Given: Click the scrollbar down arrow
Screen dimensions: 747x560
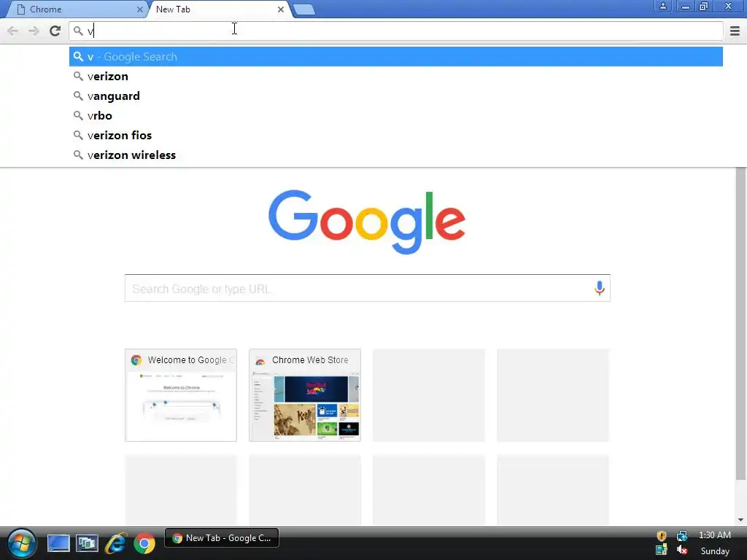Looking at the screenshot, I should pos(740,520).
